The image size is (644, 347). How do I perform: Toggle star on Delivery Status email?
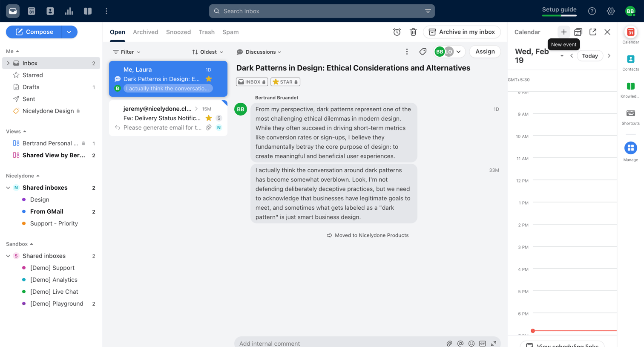point(209,118)
